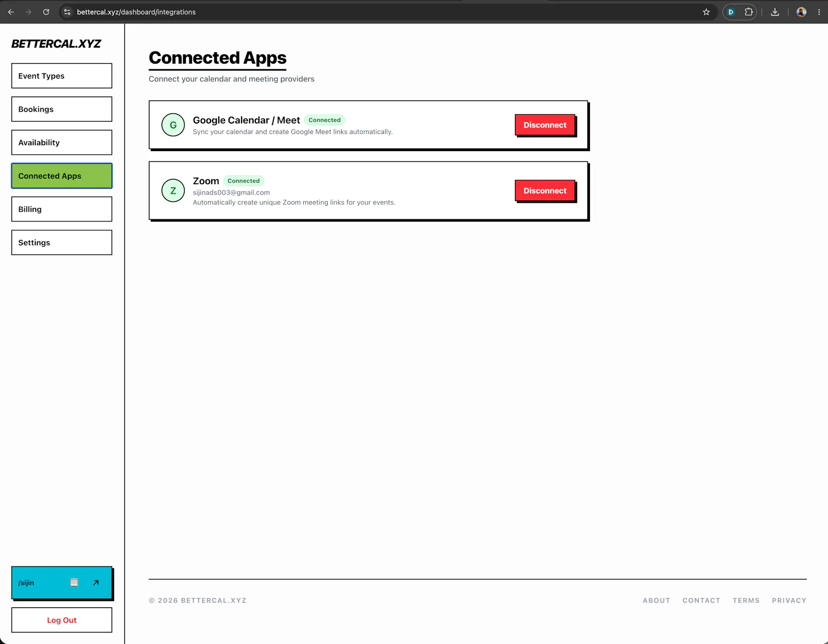
Task: Open the browser profile avatar
Action: pyautogui.click(x=802, y=12)
